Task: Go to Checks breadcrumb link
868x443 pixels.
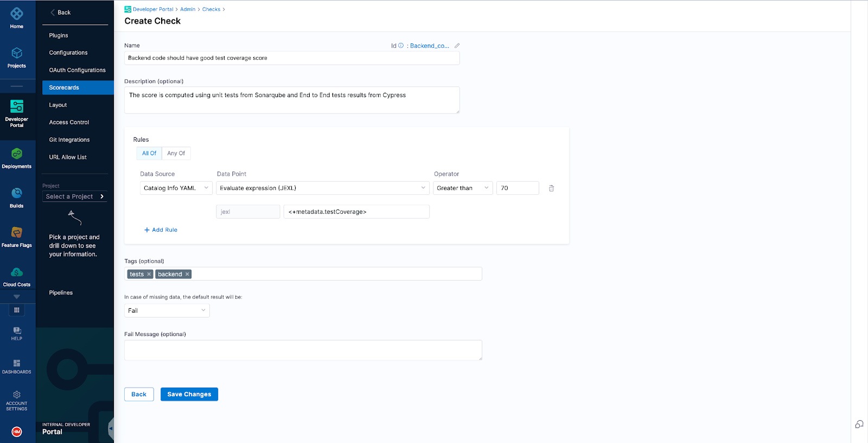Action: click(211, 9)
